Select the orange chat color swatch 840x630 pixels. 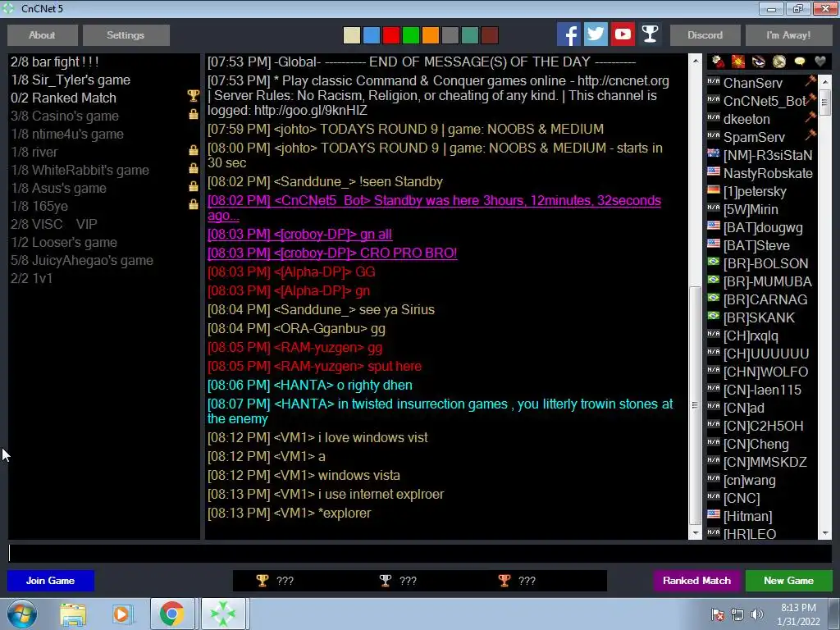[431, 35]
